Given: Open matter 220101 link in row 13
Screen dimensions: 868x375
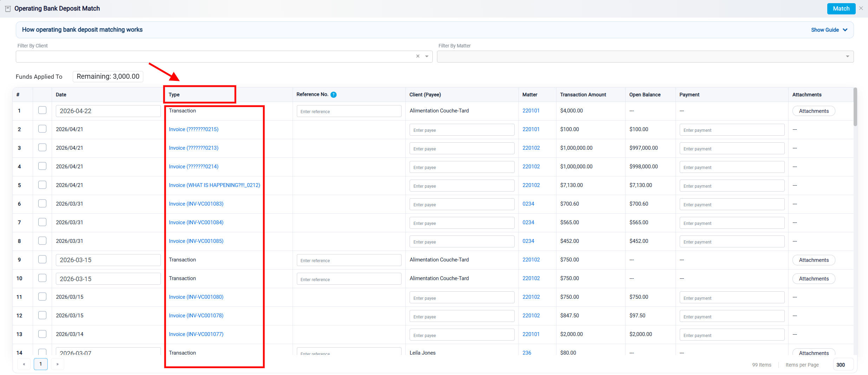Looking at the screenshot, I should 531,334.
